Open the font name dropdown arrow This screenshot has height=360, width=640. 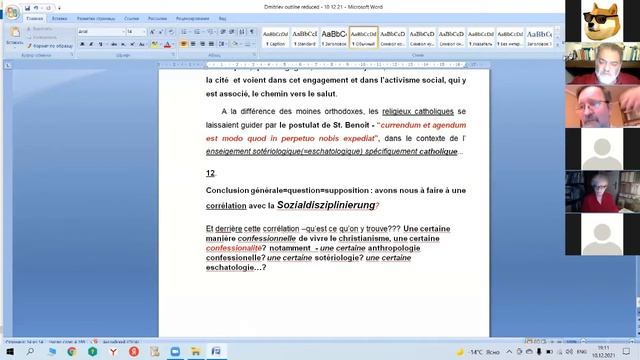pyautogui.click(x=123, y=31)
